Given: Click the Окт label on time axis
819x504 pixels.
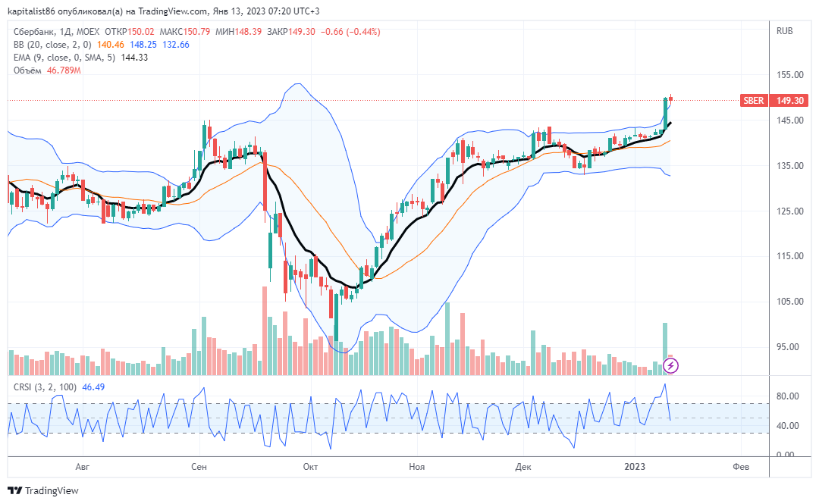Looking at the screenshot, I should click(310, 466).
